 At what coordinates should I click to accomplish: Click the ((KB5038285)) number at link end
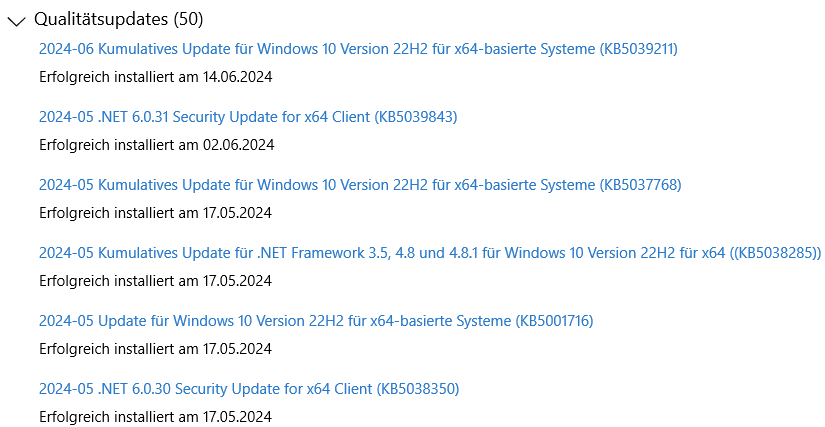click(775, 253)
